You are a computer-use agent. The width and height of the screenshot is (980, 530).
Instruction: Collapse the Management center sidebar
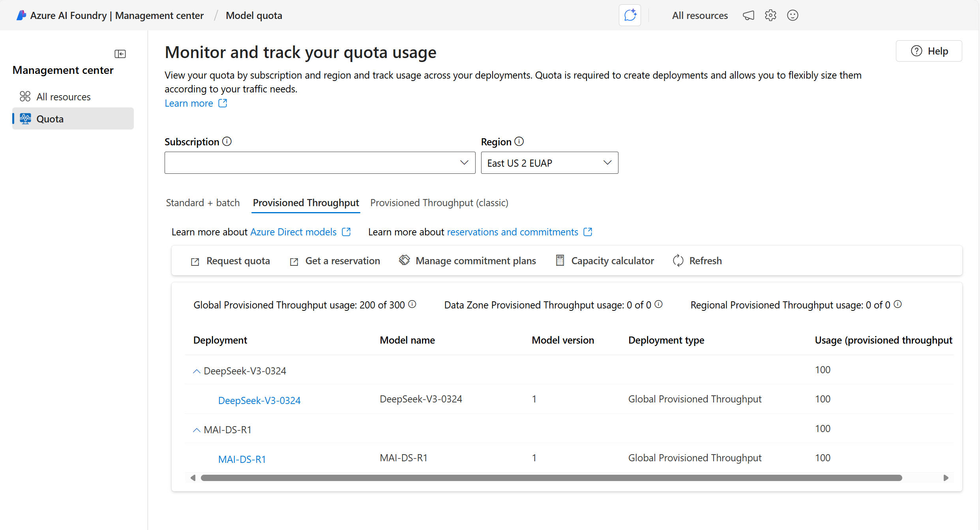pos(120,54)
